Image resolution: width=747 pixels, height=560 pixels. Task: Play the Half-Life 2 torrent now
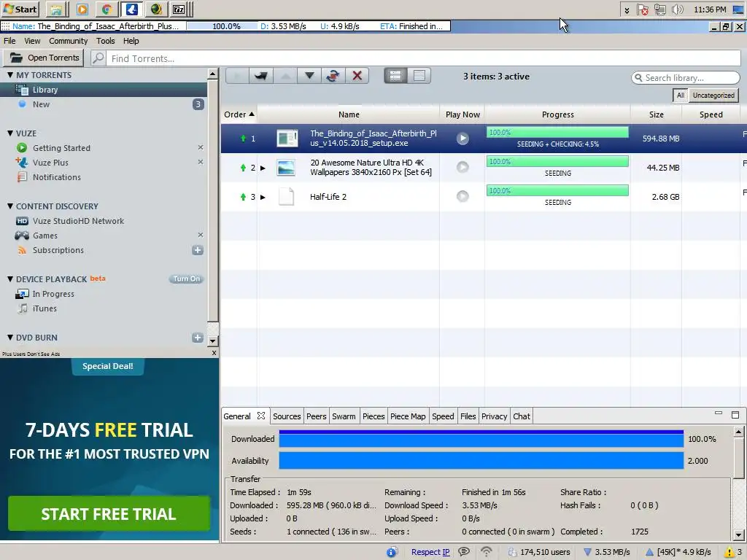[x=462, y=196]
